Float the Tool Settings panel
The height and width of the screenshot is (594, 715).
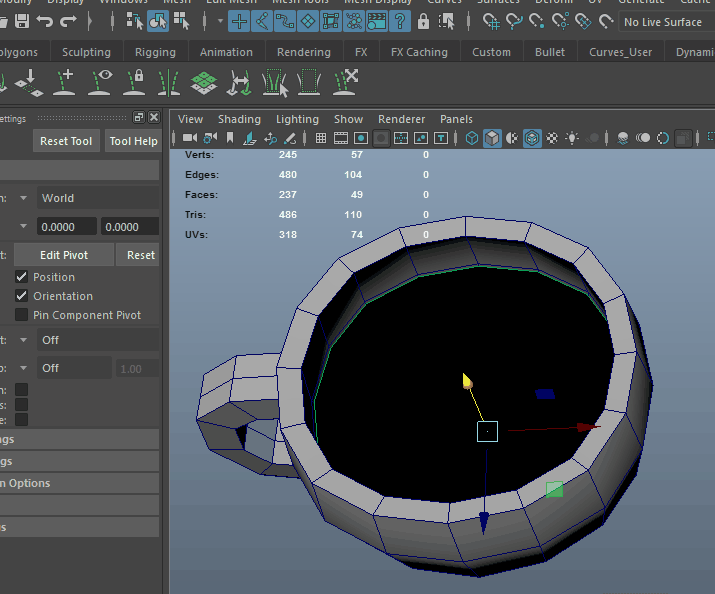tap(139, 117)
